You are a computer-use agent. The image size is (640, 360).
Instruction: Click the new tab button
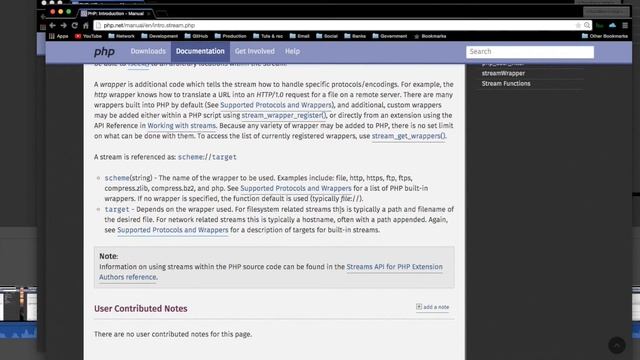(x=162, y=13)
